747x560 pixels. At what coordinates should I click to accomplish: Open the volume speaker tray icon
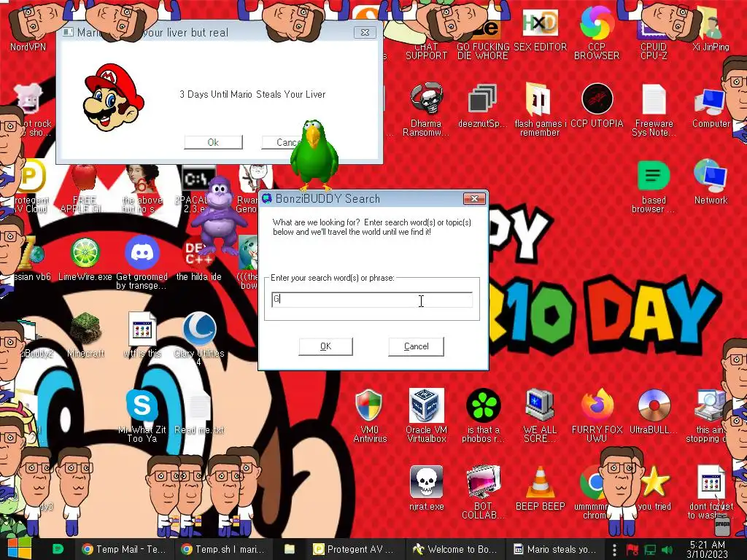667,550
